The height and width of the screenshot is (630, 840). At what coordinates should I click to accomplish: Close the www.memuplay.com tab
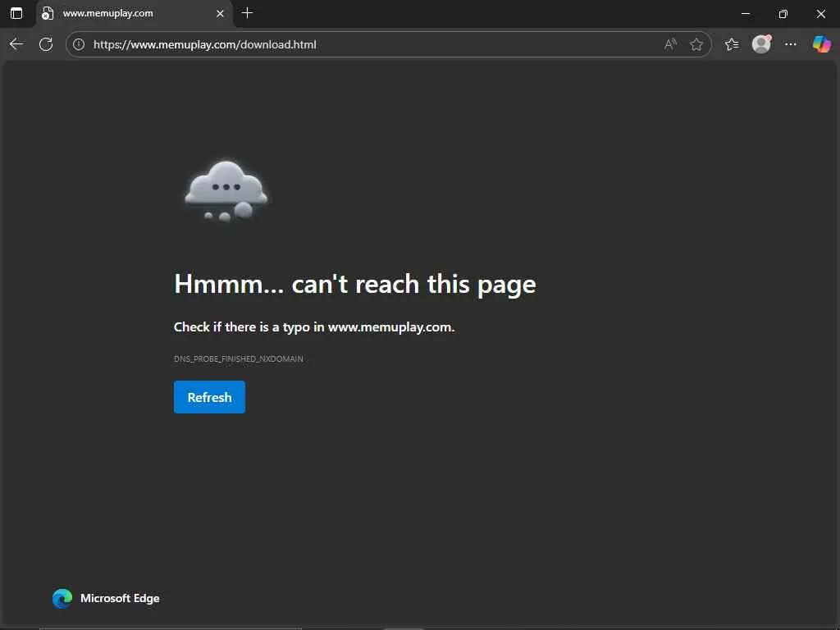tap(220, 13)
